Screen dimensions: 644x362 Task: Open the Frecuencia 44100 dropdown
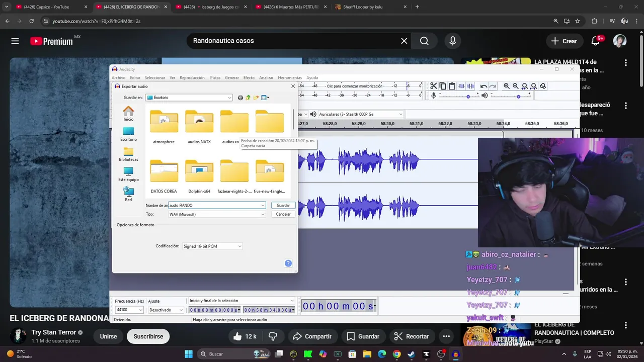pos(129,310)
